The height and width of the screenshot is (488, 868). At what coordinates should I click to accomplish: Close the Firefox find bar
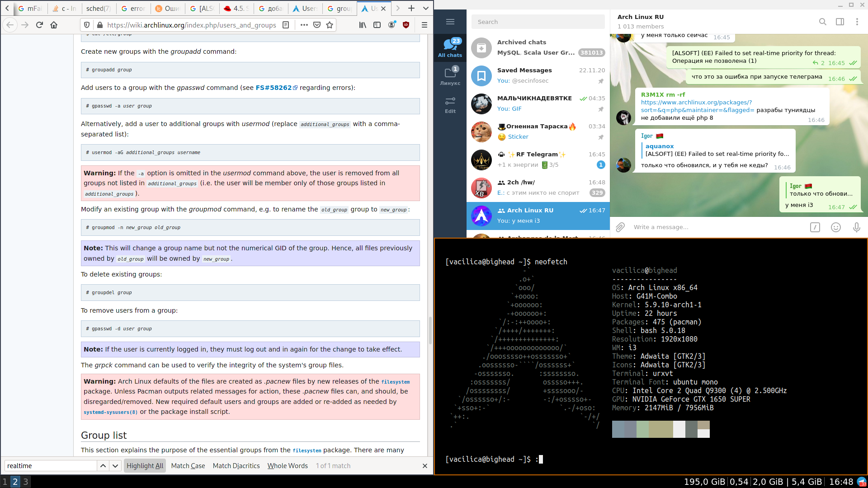pyautogui.click(x=425, y=466)
